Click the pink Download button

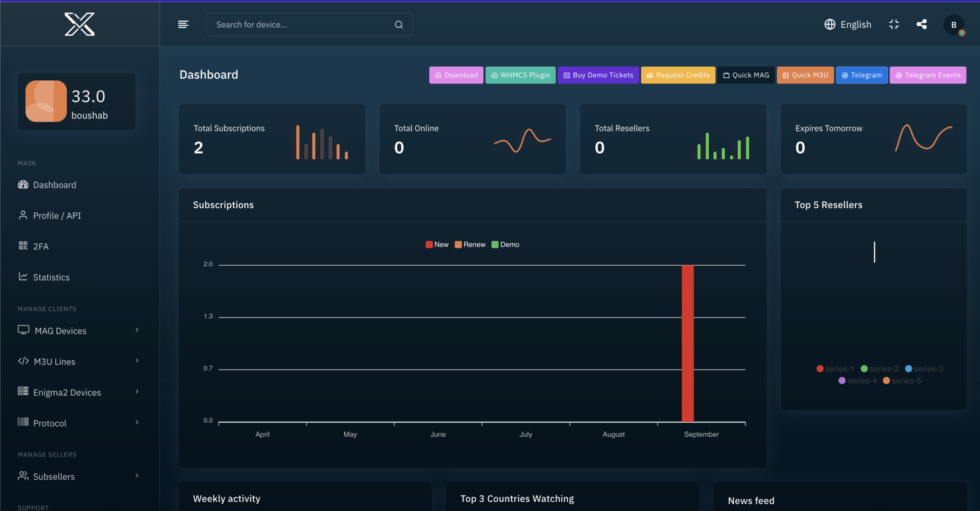pos(456,75)
